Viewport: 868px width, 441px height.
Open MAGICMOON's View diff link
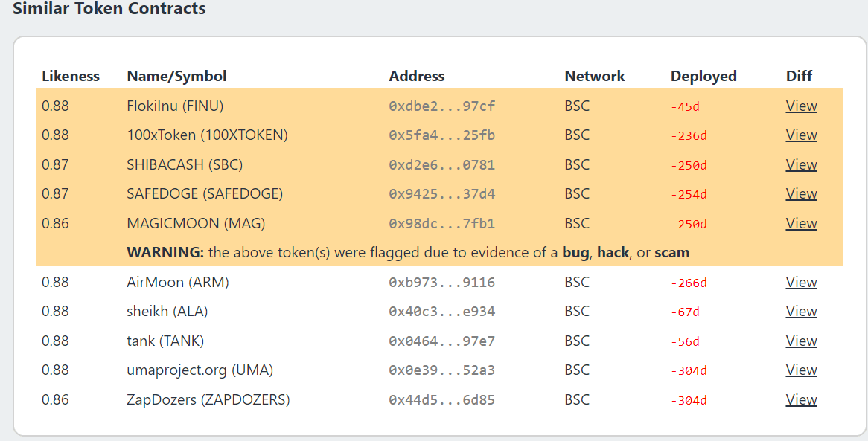801,223
